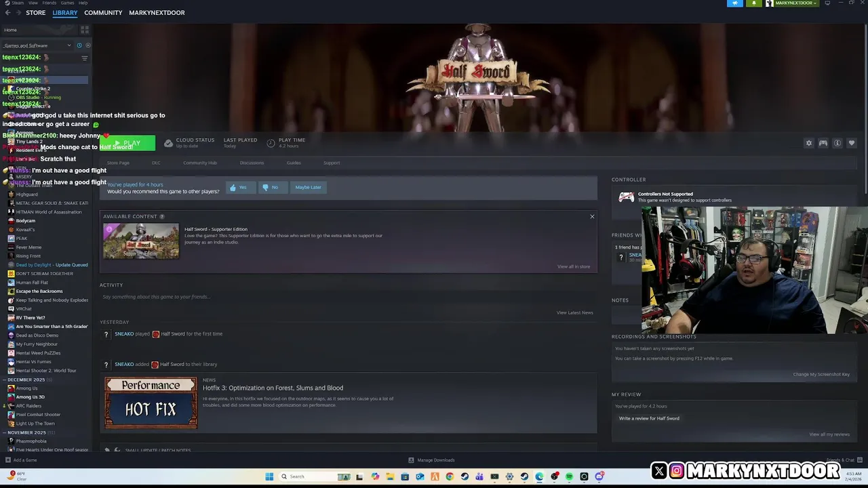
Task: Switch to Big Picture mode icon
Action: [x=827, y=3]
